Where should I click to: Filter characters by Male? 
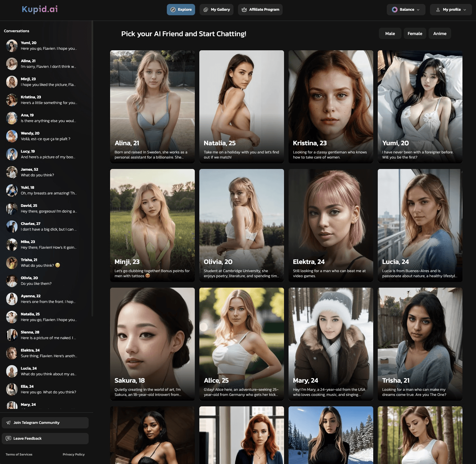(390, 33)
